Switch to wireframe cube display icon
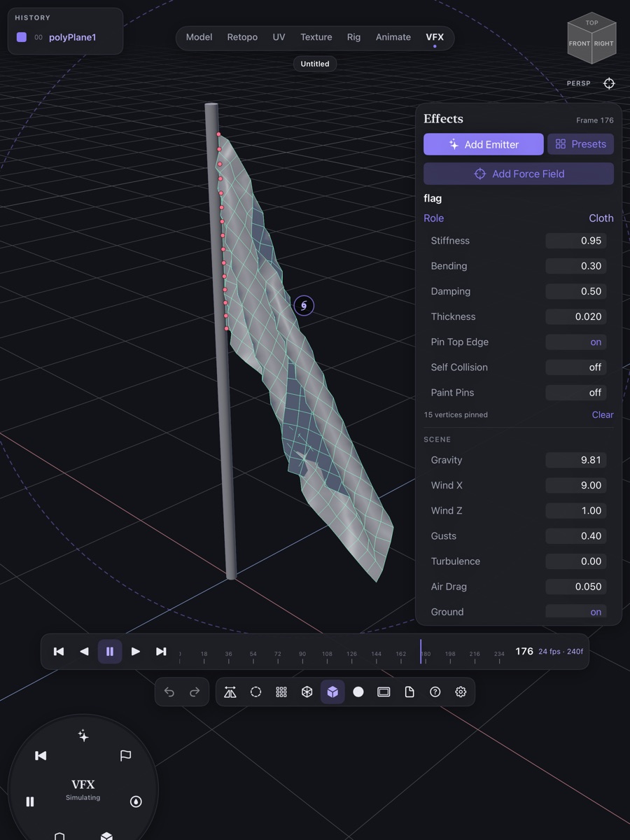The height and width of the screenshot is (840, 630). [x=307, y=692]
